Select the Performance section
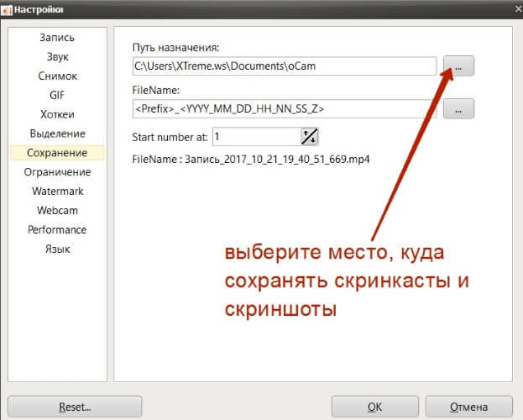 click(x=57, y=229)
